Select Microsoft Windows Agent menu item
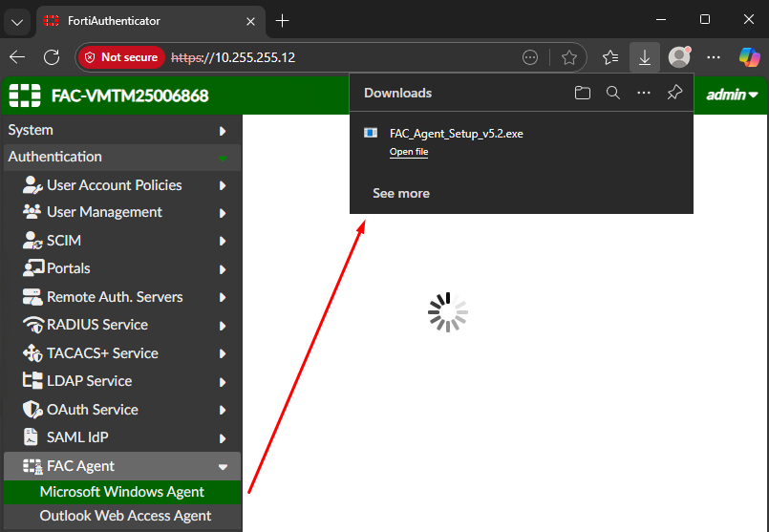 [121, 492]
